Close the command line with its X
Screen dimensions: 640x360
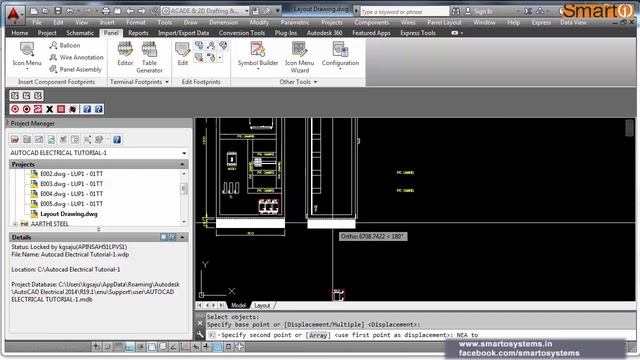pos(200,323)
